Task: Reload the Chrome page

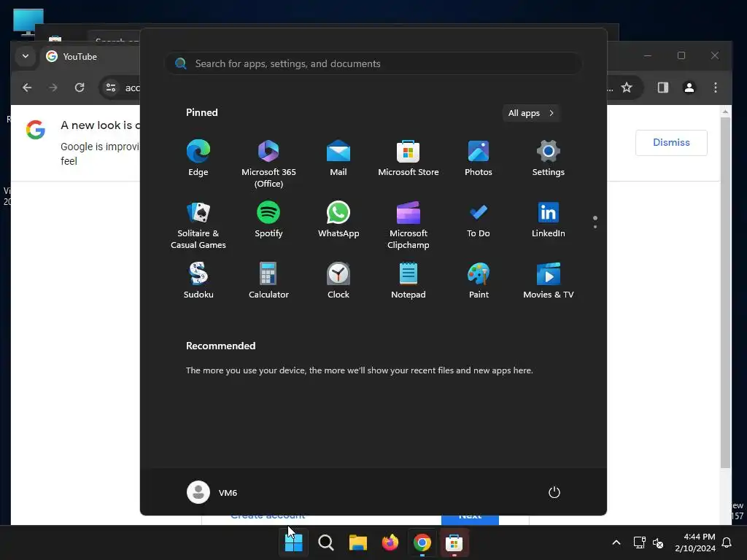Action: [80, 87]
